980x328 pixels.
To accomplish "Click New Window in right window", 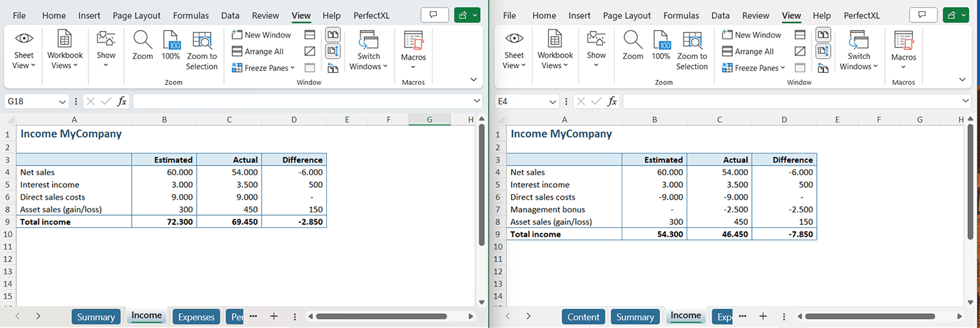I will pyautogui.click(x=750, y=34).
